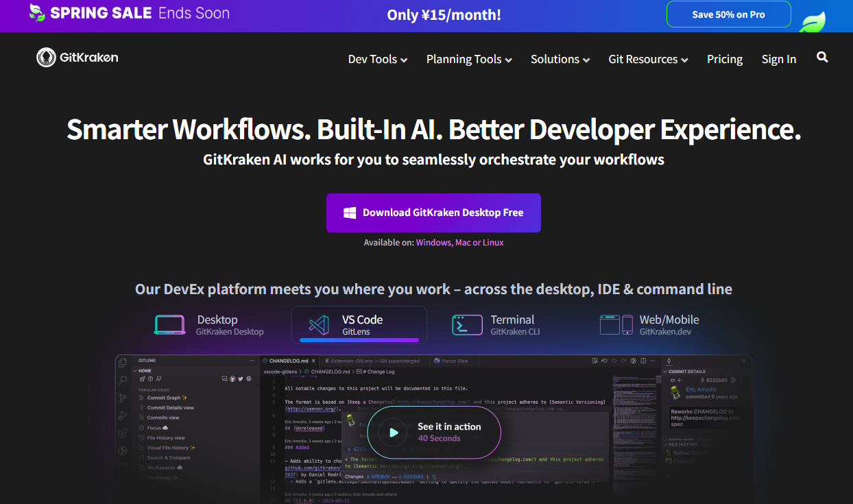Click copy icon after 6232b80 in Changes

pos(434,477)
